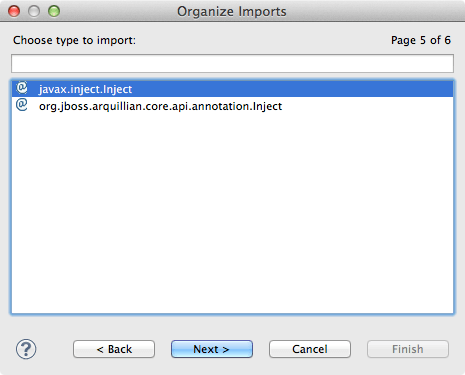This screenshot has width=465, height=375.
Task: Click blank row area right of org.jboss entry
Action: click(x=367, y=106)
